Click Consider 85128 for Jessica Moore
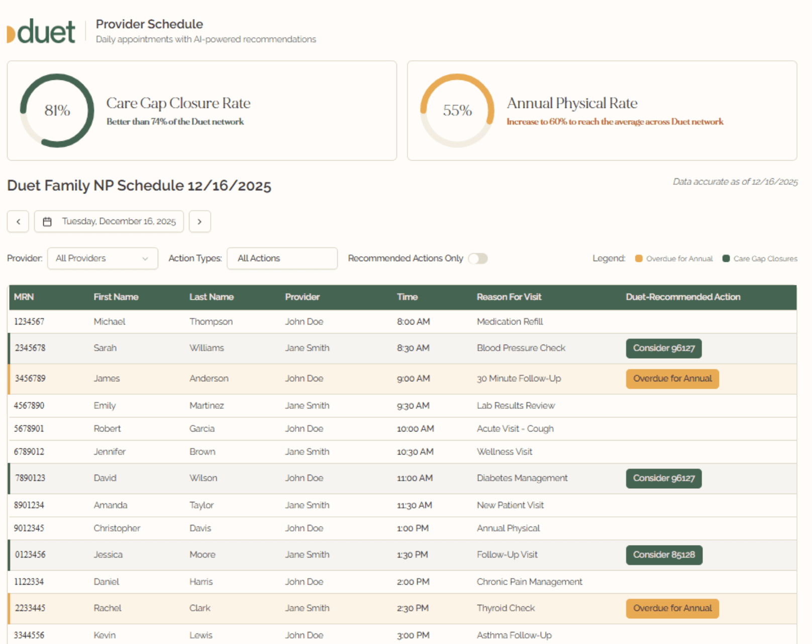 (x=664, y=555)
